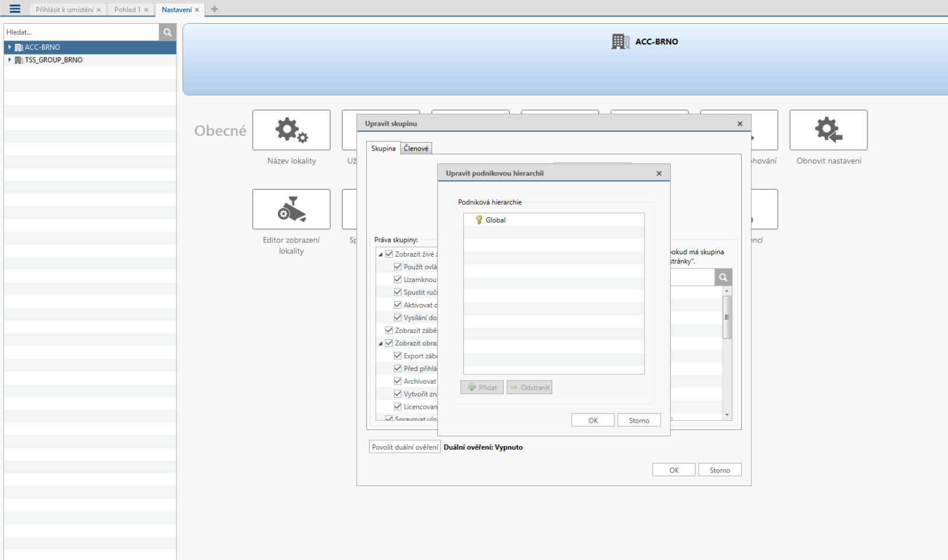Click the Název lokality gears icon
This screenshot has width=948, height=560.
pyautogui.click(x=291, y=130)
